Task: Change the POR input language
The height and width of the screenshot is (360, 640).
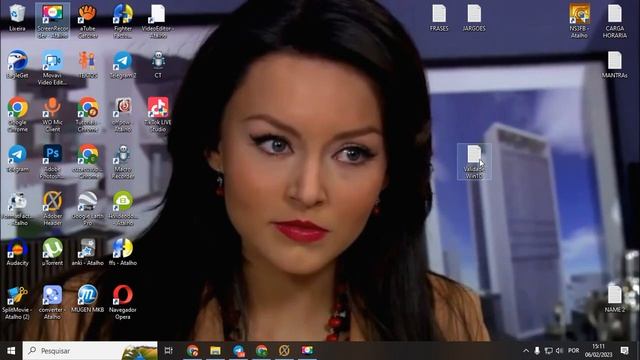Action: pos(573,351)
